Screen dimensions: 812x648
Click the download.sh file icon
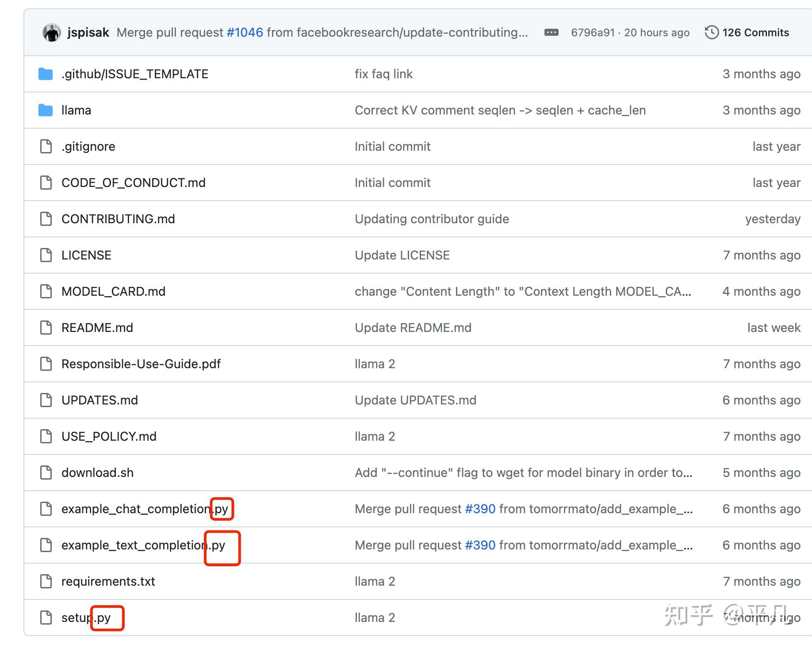click(46, 473)
